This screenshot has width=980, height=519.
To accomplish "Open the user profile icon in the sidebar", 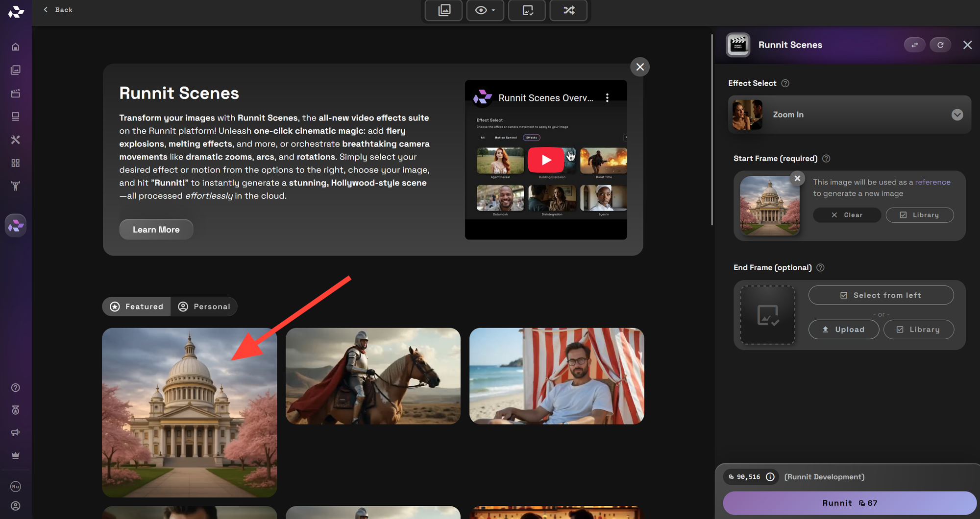I will (x=16, y=506).
